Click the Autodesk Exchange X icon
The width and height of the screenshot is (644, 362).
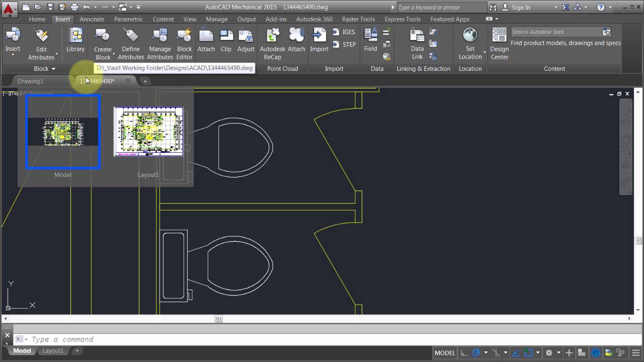[566, 8]
